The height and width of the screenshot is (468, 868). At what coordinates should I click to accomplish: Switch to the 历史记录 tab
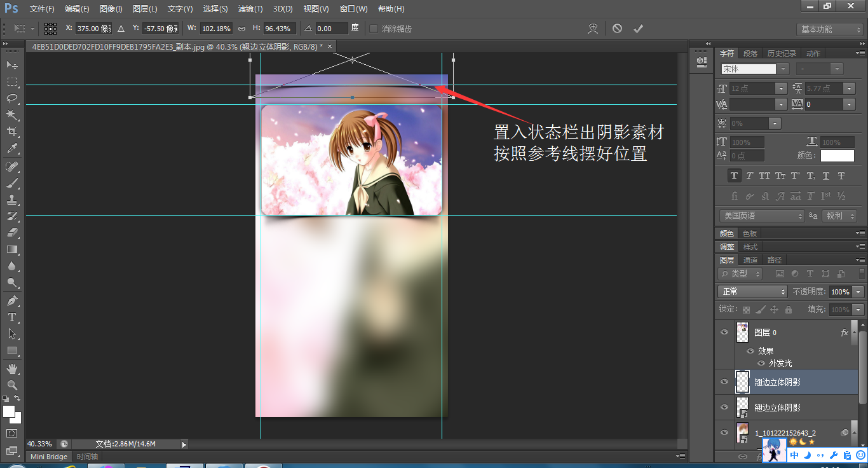[781, 53]
